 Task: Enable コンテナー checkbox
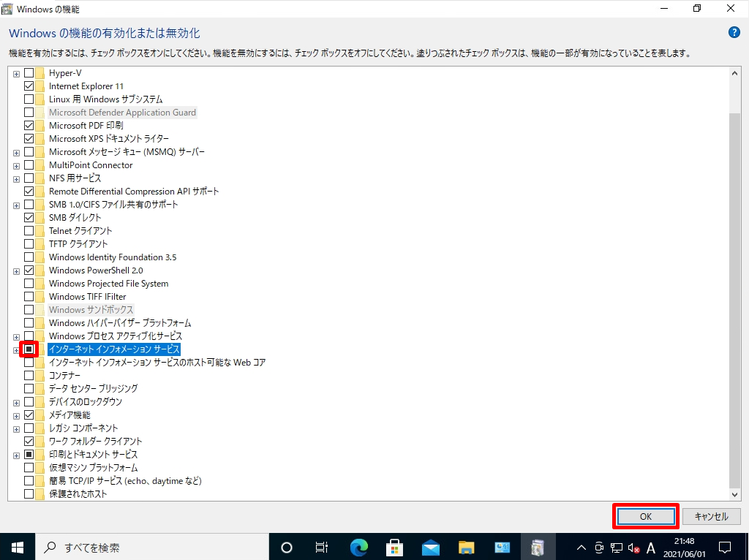[29, 375]
